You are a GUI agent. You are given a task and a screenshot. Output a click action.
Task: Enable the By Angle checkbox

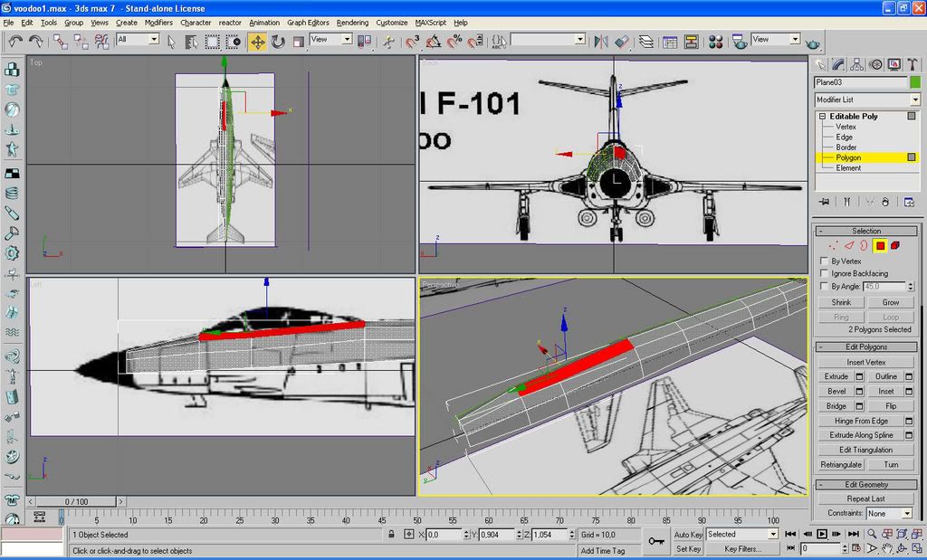[x=824, y=286]
